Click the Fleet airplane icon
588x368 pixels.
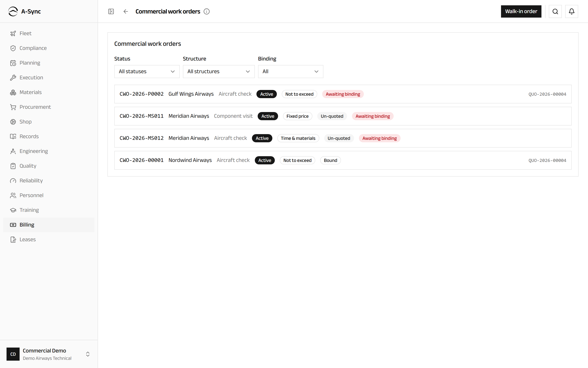13,33
